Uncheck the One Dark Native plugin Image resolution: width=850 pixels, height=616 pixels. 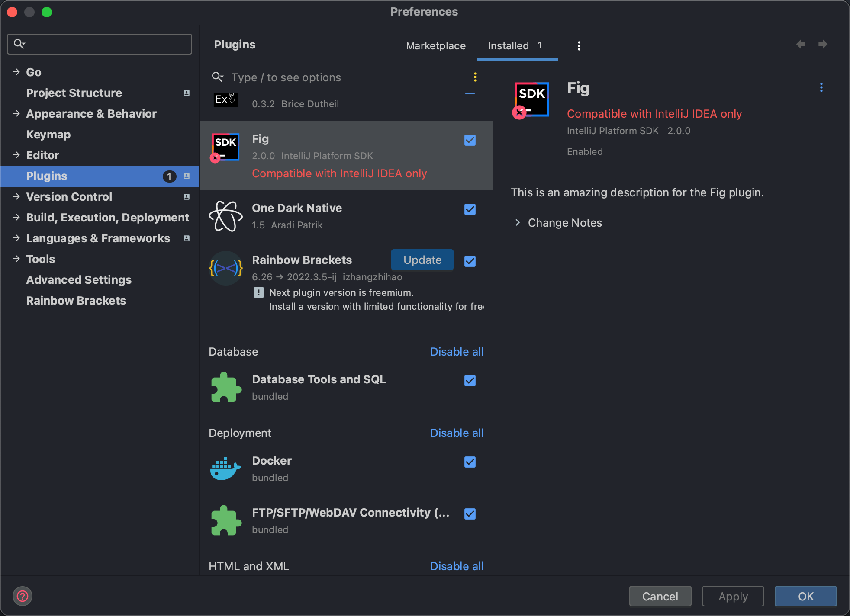click(470, 209)
